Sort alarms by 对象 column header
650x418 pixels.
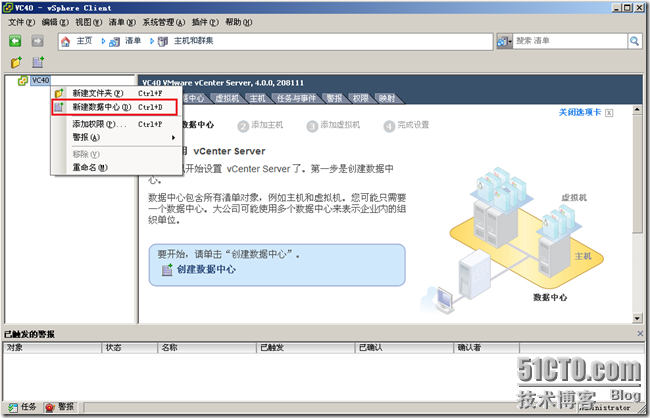52,348
